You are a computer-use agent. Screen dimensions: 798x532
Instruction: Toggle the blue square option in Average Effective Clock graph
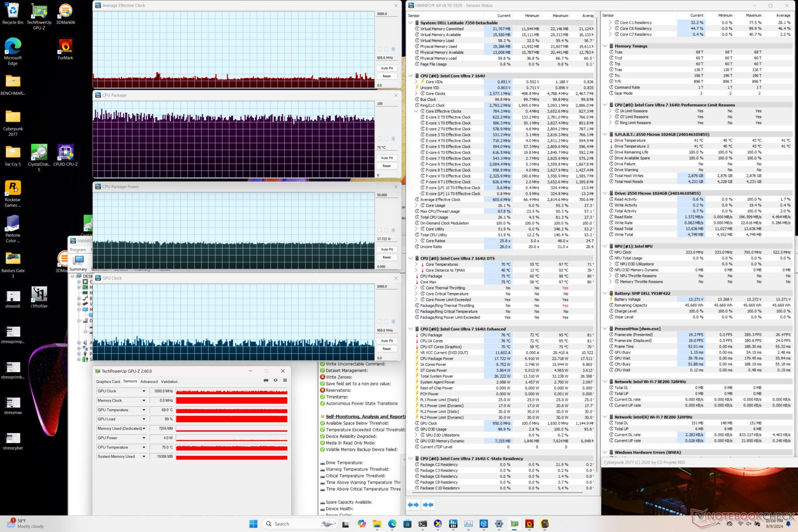(x=393, y=49)
